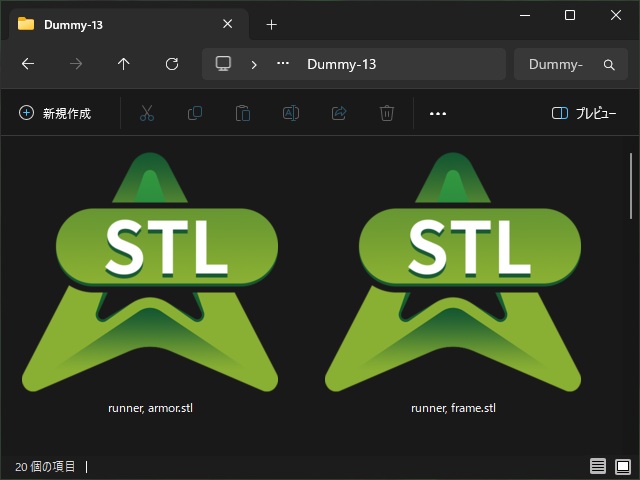Screen dimensions: 640x480
Task: Open the toolbar See more menu
Action: pyautogui.click(x=438, y=113)
